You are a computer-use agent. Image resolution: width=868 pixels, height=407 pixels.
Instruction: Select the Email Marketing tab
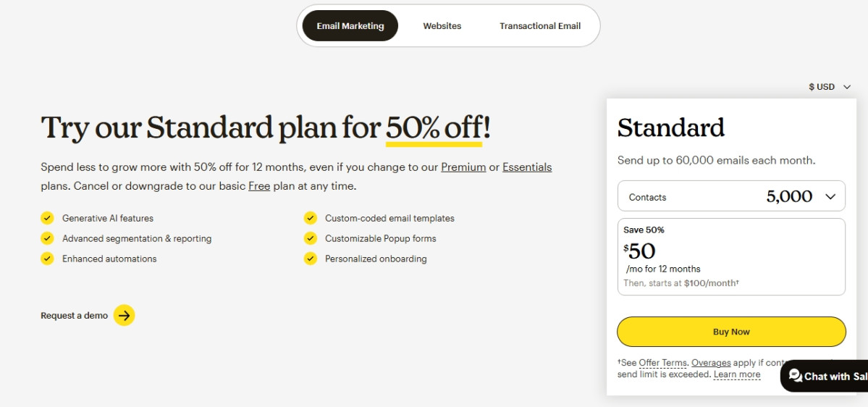click(350, 26)
